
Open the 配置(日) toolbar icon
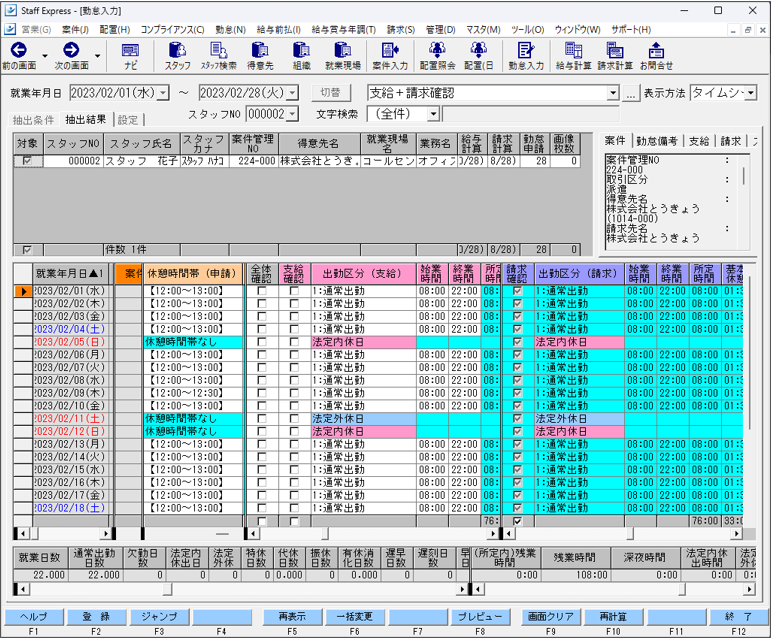tap(478, 50)
